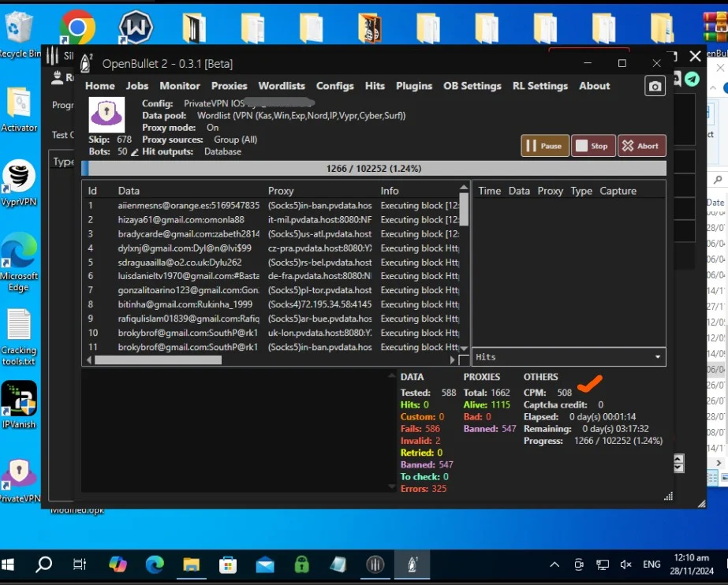Click the Capture column header in the hits table

click(x=618, y=191)
